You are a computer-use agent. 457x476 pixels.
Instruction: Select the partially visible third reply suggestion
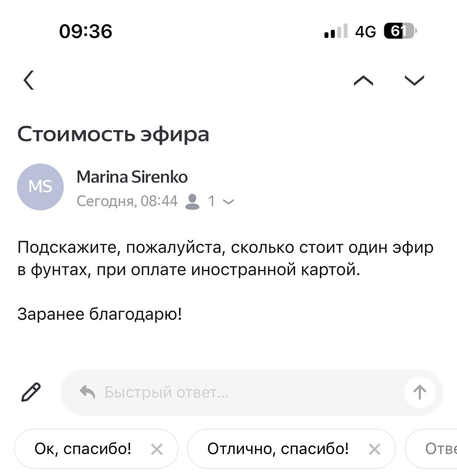click(x=440, y=449)
